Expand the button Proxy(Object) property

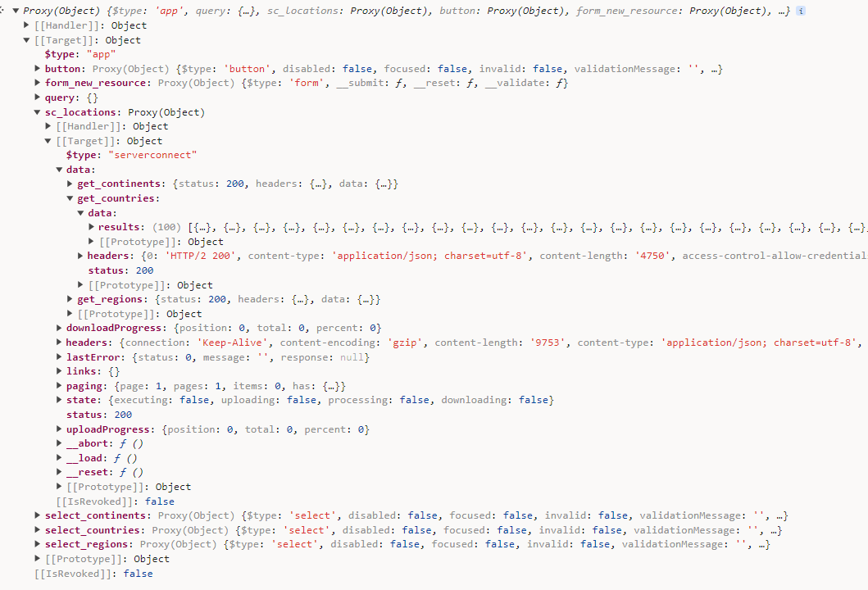(x=38, y=69)
